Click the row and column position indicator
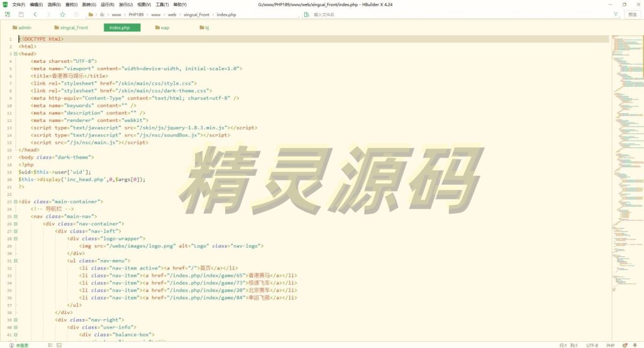Screen dimensions: 644x348 [568, 345]
